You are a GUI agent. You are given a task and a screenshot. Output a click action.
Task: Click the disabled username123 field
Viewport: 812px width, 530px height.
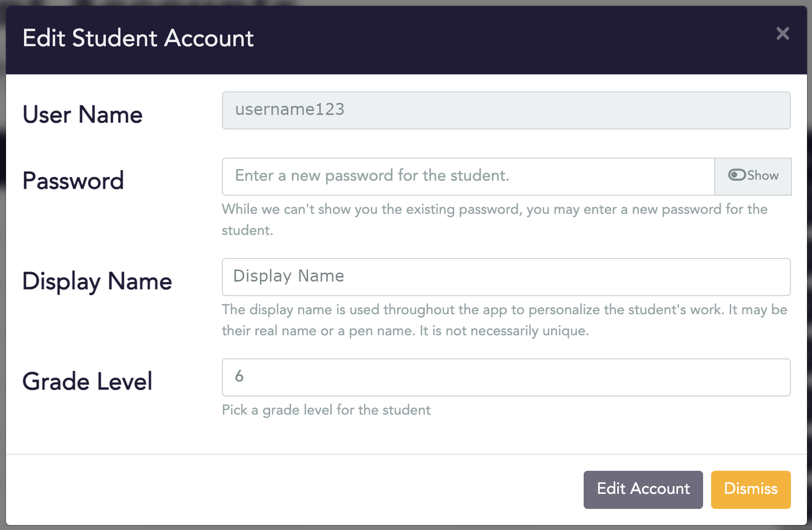click(506, 110)
